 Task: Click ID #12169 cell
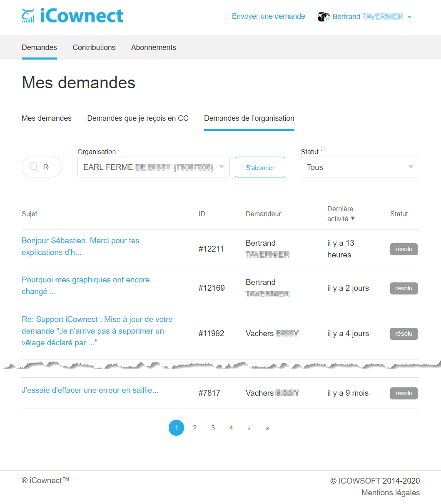click(x=212, y=288)
